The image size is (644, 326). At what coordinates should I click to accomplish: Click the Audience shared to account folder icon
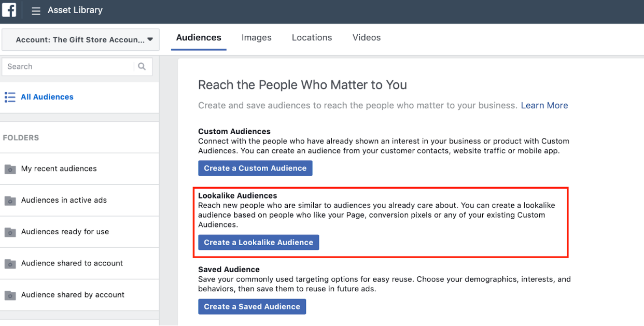pyautogui.click(x=10, y=264)
